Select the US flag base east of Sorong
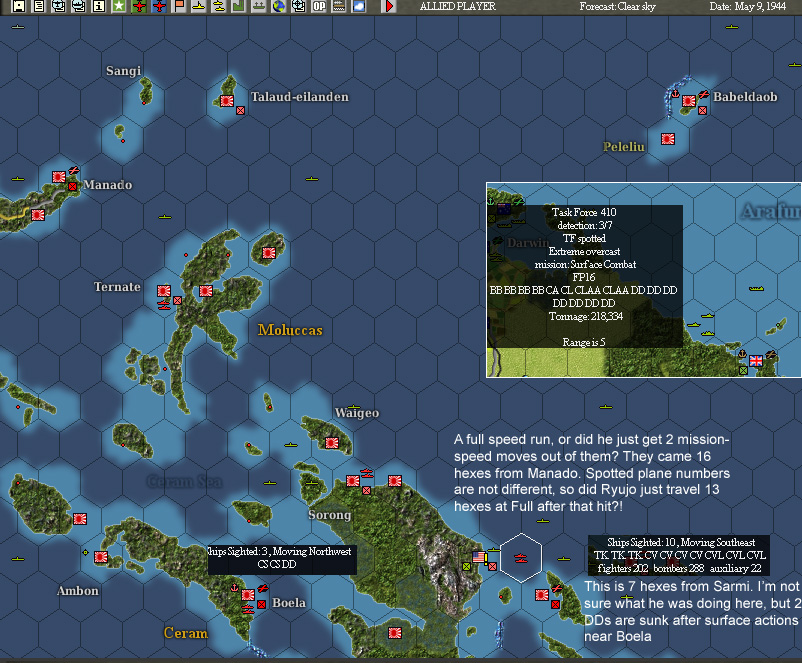The width and height of the screenshot is (802, 663). [x=479, y=557]
